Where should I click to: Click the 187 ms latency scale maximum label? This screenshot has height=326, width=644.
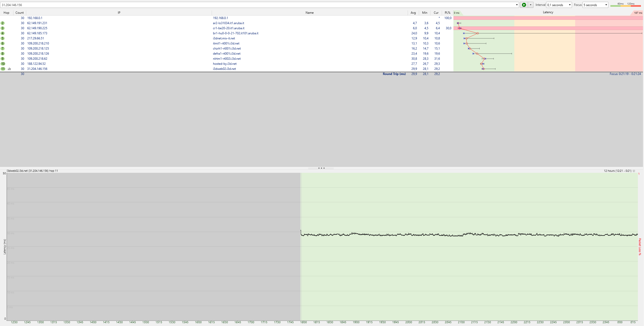pos(638,13)
